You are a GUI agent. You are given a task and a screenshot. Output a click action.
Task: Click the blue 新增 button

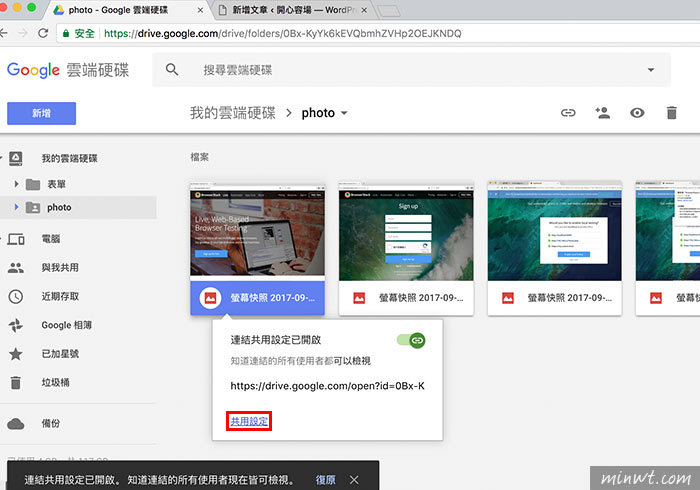[x=42, y=113]
